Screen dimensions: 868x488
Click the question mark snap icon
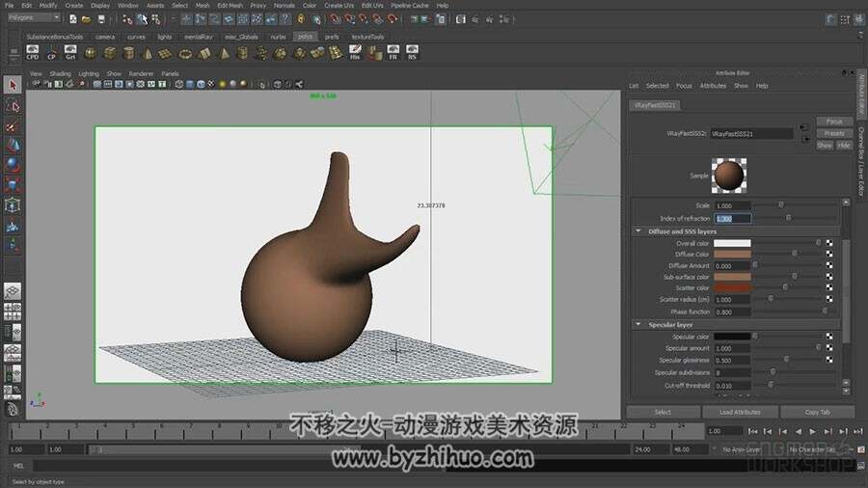pyautogui.click(x=285, y=19)
